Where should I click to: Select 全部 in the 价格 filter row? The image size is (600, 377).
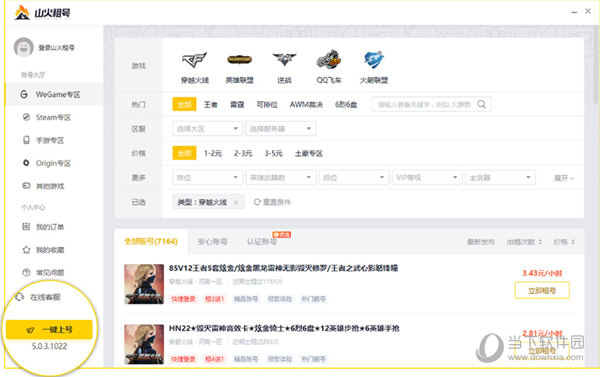[184, 153]
